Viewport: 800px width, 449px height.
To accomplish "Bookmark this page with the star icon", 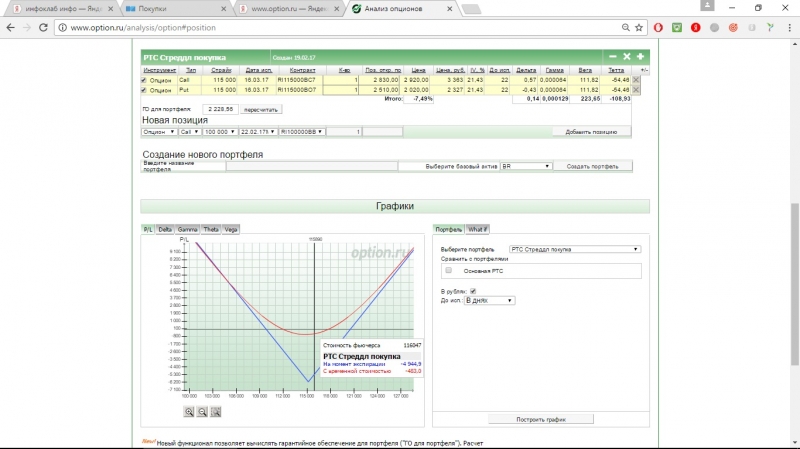I will (639, 28).
